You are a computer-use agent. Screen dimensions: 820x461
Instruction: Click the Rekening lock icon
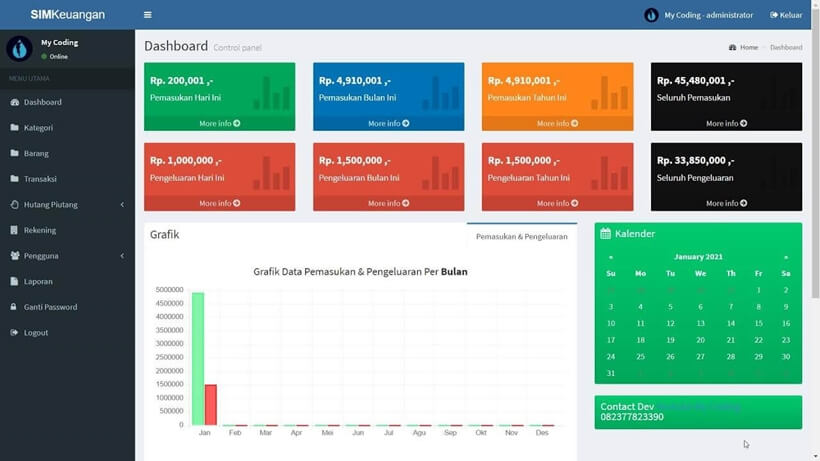pos(14,230)
